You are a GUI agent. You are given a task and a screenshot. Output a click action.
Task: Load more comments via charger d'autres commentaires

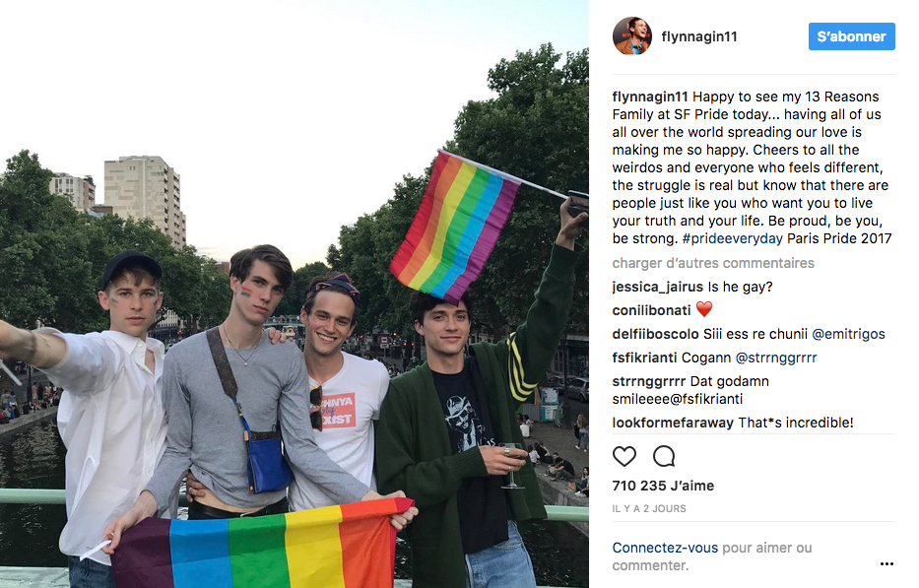point(713,263)
